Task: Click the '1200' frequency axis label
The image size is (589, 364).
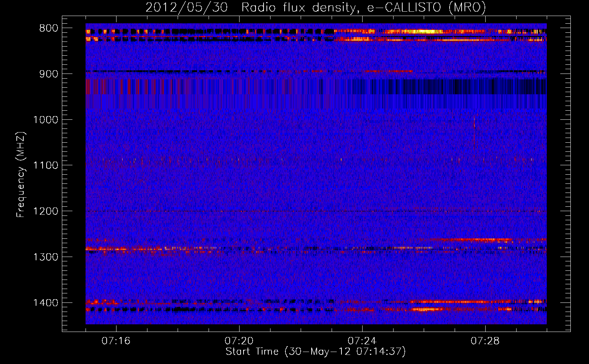Action: [x=46, y=211]
